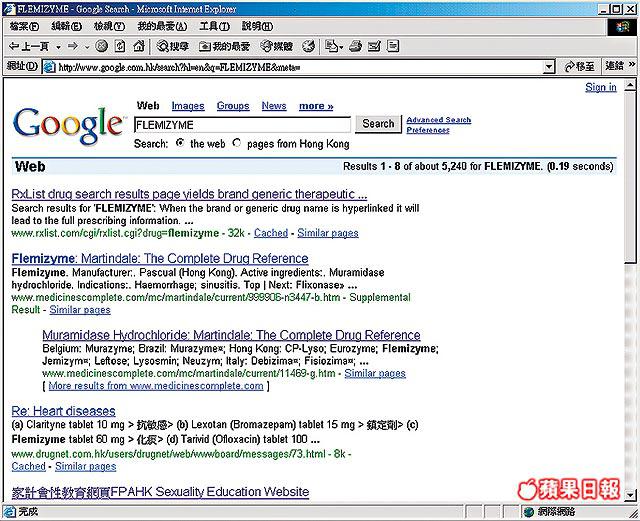Click the page icon in address bar
The image size is (640, 521).
point(49,67)
